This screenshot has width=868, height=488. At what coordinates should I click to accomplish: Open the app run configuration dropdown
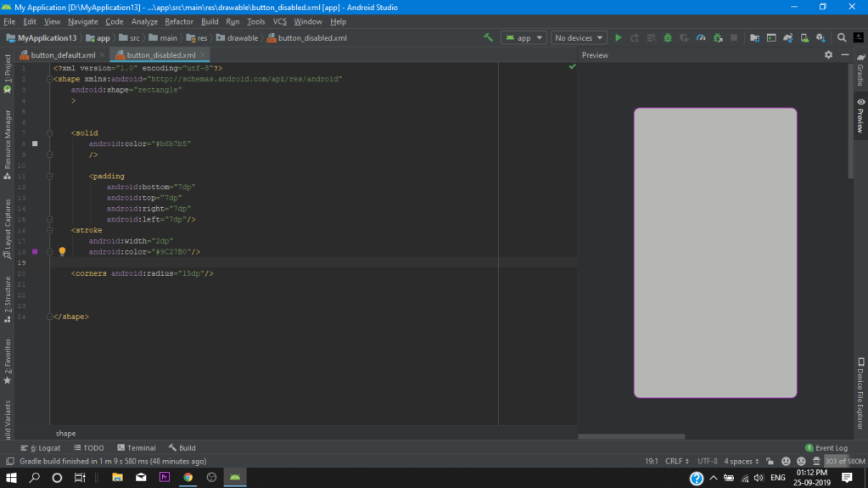tap(524, 38)
